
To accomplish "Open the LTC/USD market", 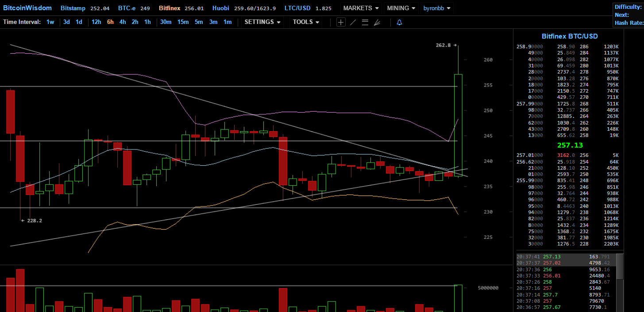I will tap(297, 8).
